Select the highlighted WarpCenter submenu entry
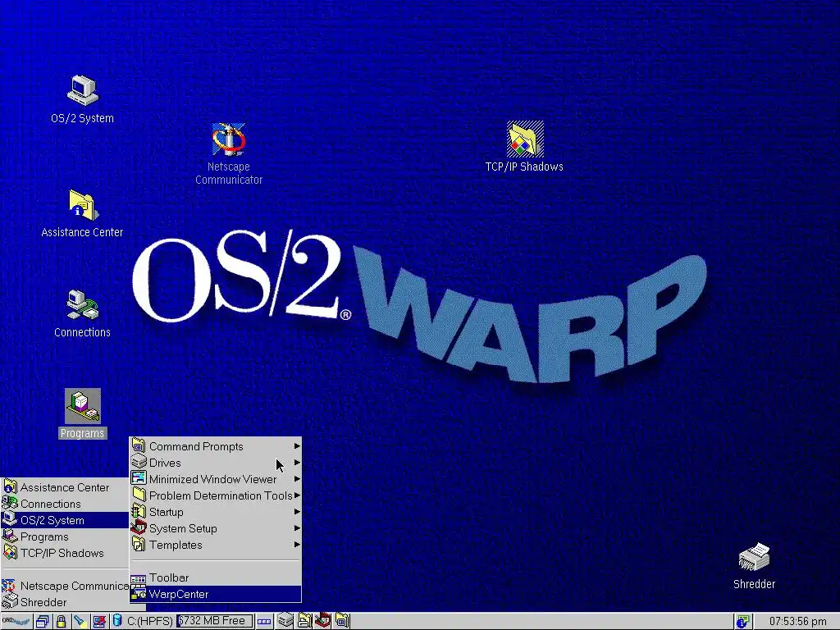 pos(216,594)
